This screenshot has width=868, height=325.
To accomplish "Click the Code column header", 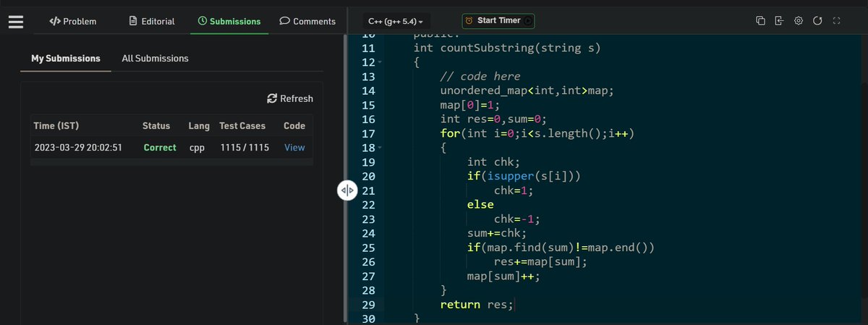I will (x=294, y=125).
